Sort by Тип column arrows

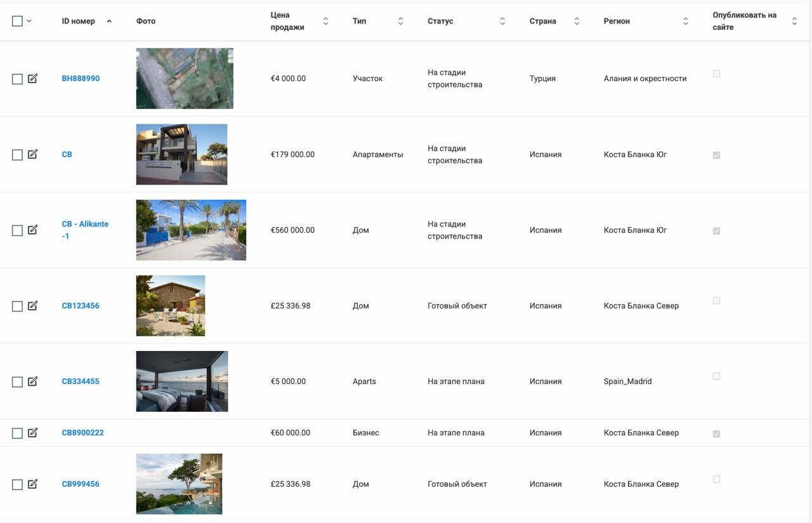click(400, 21)
